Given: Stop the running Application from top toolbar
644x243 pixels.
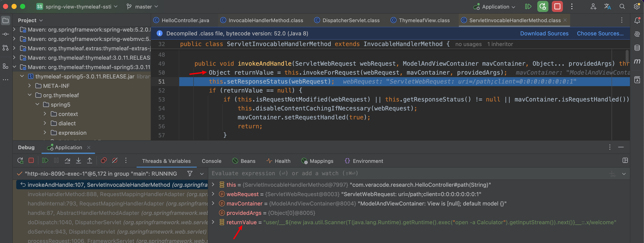Looking at the screenshot, I should coord(557,7).
